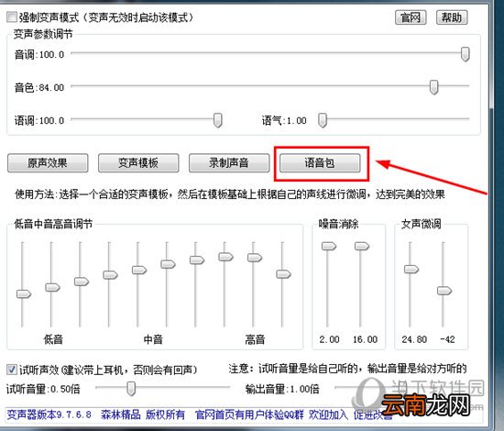The height and width of the screenshot is (431, 504).
Task: Click the 官网首页有用户体验QQ群 status text
Action: pyautogui.click(x=249, y=414)
